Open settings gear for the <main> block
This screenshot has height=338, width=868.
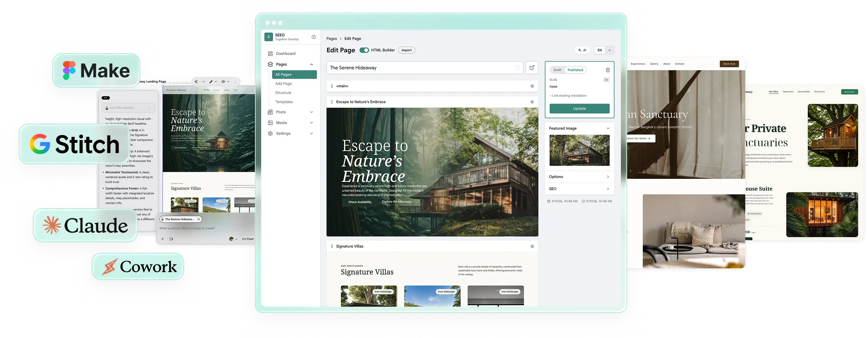(x=532, y=86)
